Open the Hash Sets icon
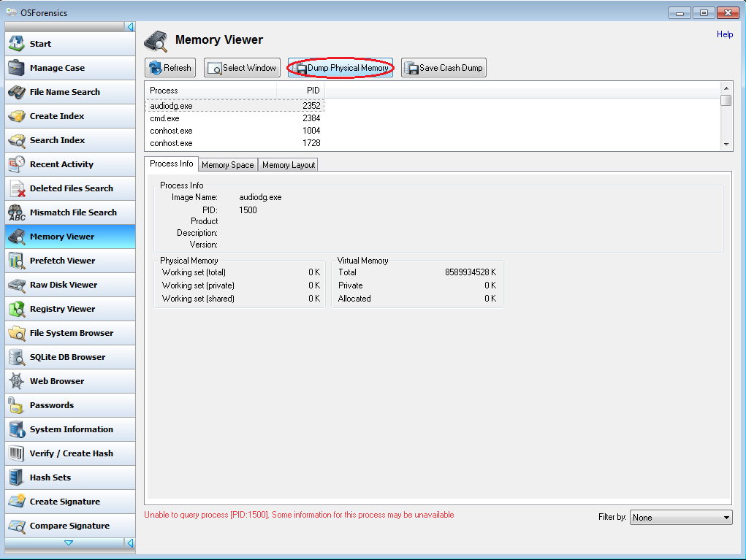This screenshot has height=560, width=746. click(x=17, y=477)
